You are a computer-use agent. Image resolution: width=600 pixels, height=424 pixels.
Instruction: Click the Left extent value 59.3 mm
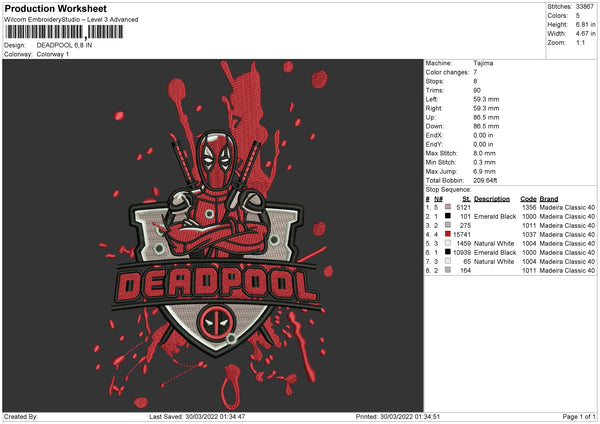pyautogui.click(x=486, y=99)
